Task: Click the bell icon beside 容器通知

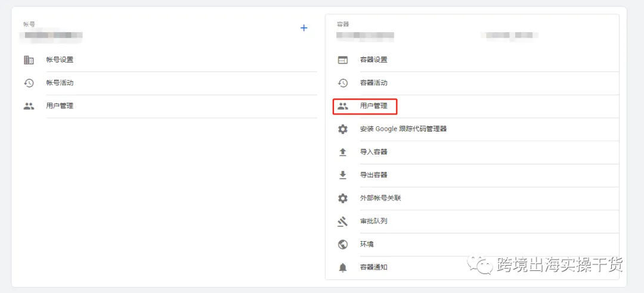Action: (342, 267)
